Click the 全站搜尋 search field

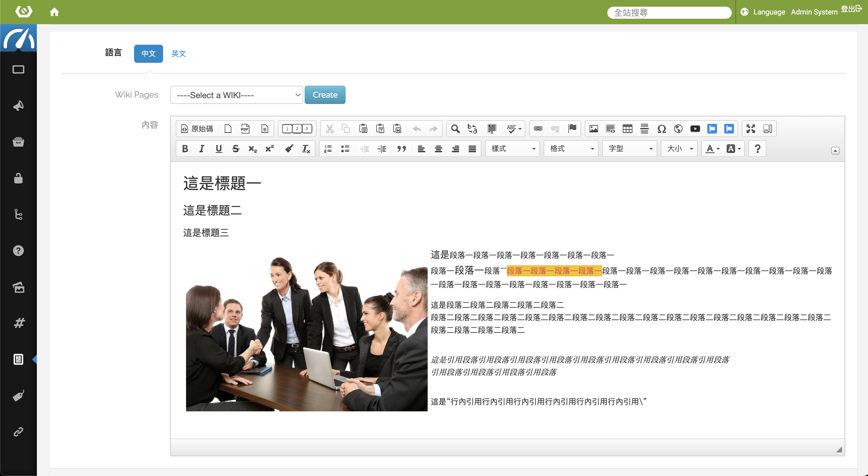pos(669,13)
